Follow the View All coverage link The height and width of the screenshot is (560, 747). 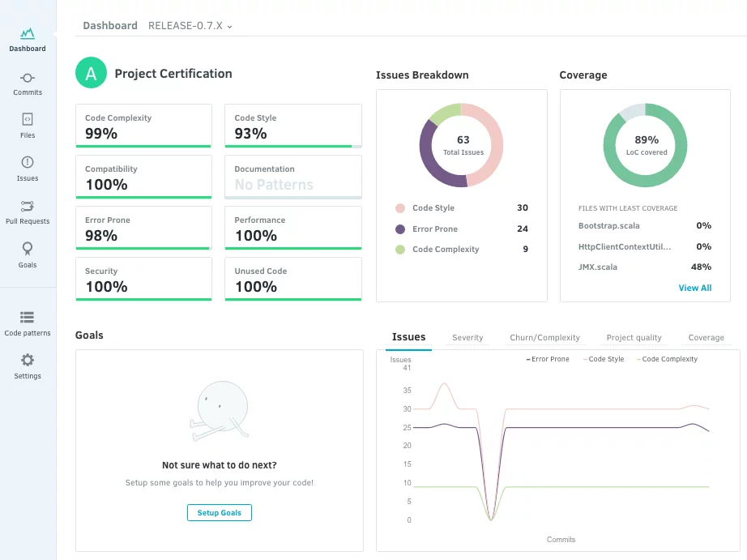[694, 288]
